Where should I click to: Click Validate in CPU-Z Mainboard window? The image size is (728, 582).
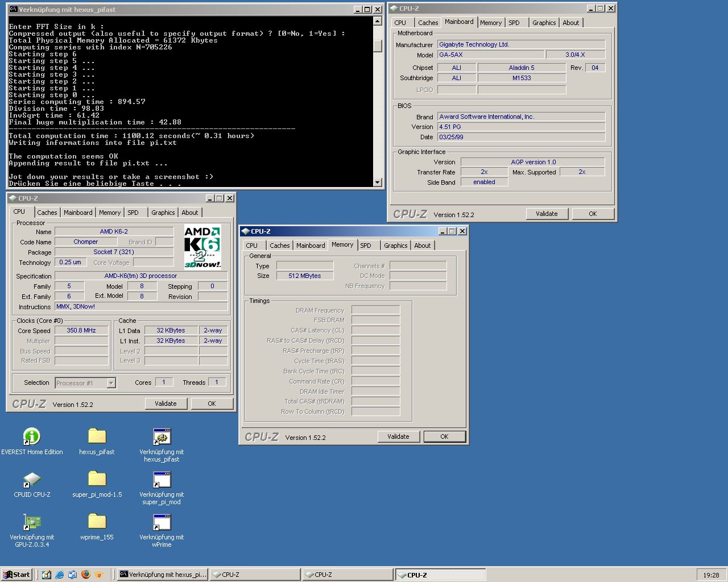coord(547,214)
